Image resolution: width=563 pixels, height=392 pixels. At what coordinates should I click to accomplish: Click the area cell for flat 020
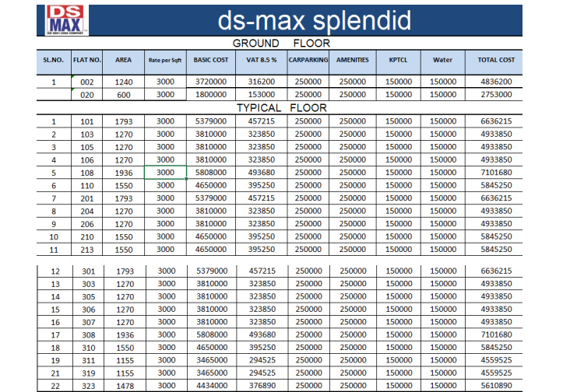pyautogui.click(x=123, y=95)
